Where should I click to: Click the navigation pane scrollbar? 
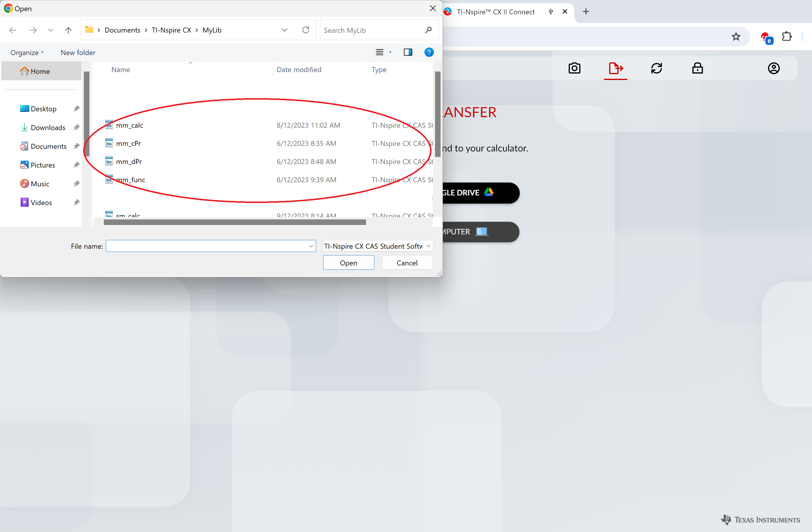[x=87, y=114]
